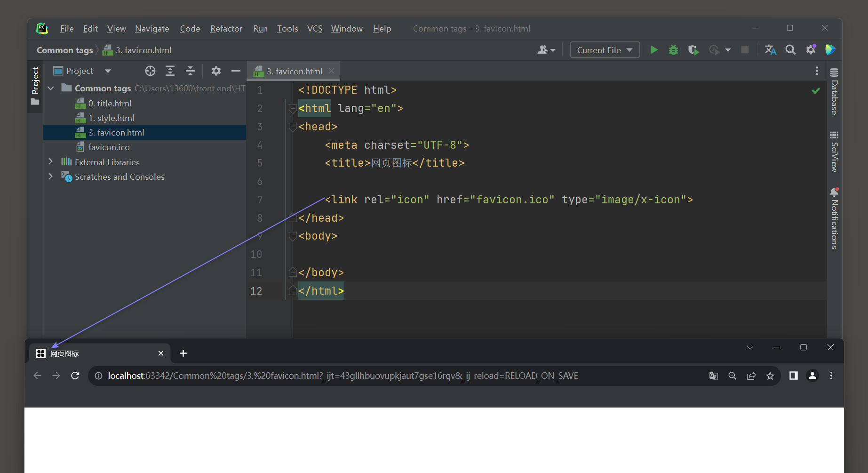The height and width of the screenshot is (473, 868).
Task: Click the stop square icon in toolbar
Action: click(745, 50)
